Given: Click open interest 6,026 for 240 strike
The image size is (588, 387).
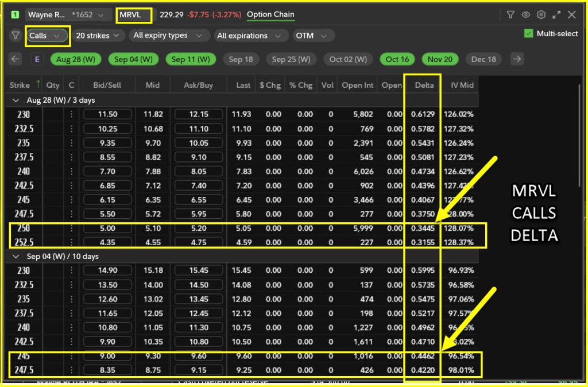Looking at the screenshot, I should 363,171.
